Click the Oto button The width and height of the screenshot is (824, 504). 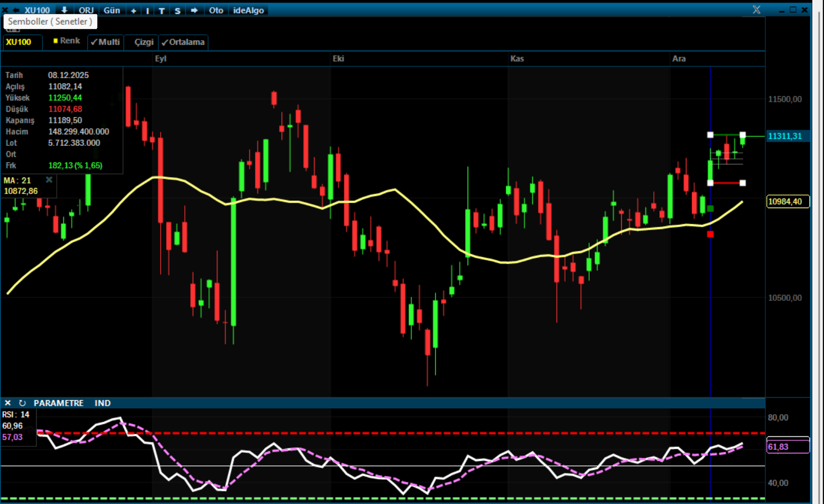(x=216, y=11)
